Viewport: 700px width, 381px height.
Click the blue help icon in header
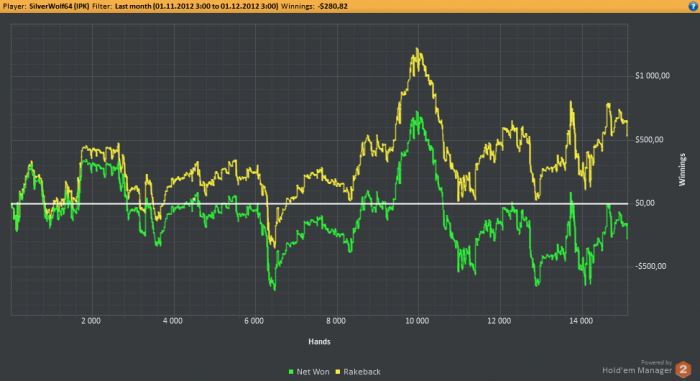click(x=693, y=6)
